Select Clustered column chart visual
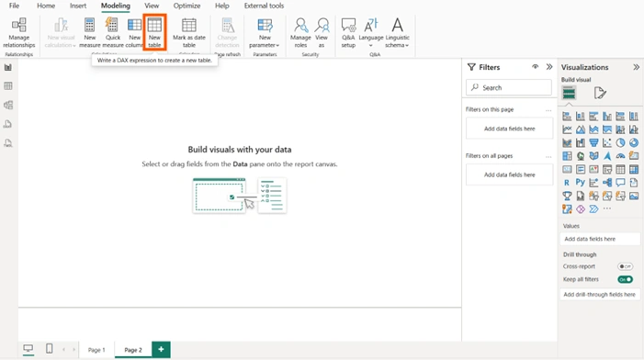Screen dimensions: 644x360 pyautogui.click(x=607, y=117)
